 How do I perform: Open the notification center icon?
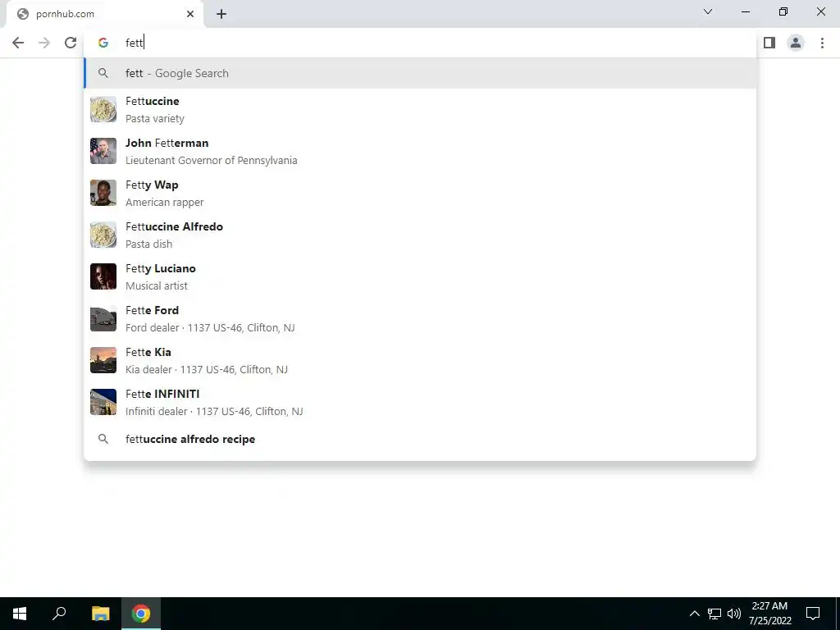coord(813,614)
